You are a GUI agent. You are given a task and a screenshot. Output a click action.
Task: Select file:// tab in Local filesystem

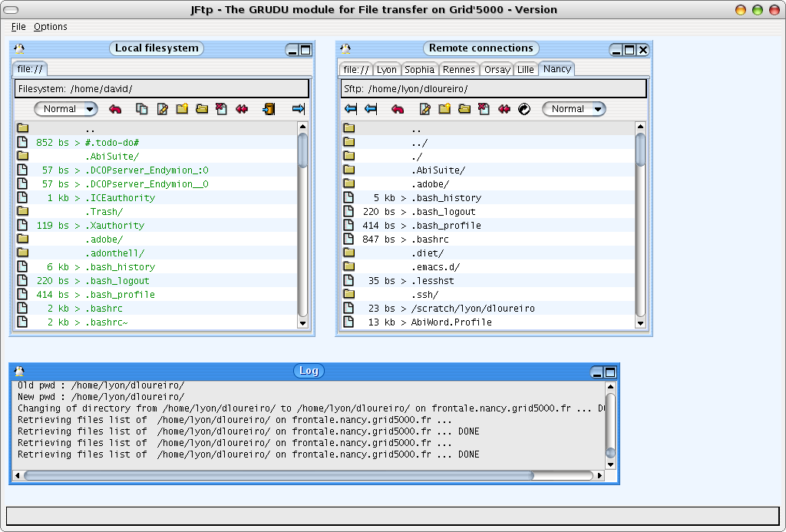click(x=30, y=68)
